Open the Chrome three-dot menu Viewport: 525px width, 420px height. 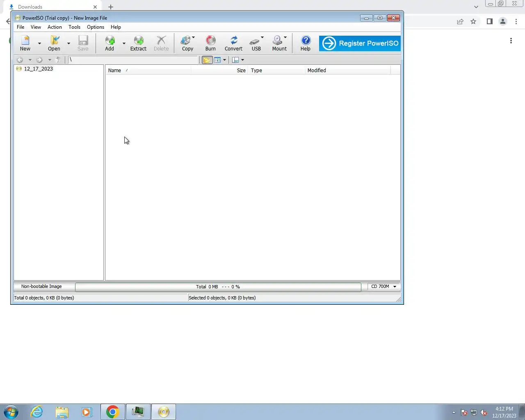tap(516, 21)
